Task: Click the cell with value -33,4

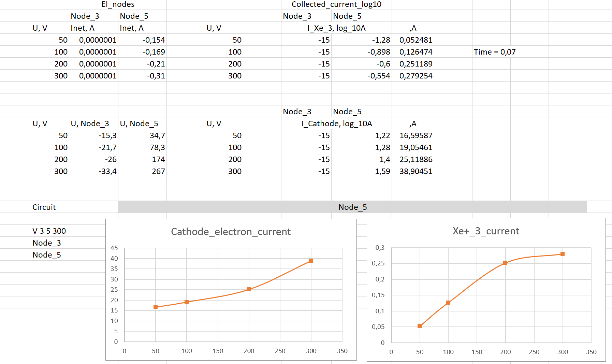Action: click(94, 171)
